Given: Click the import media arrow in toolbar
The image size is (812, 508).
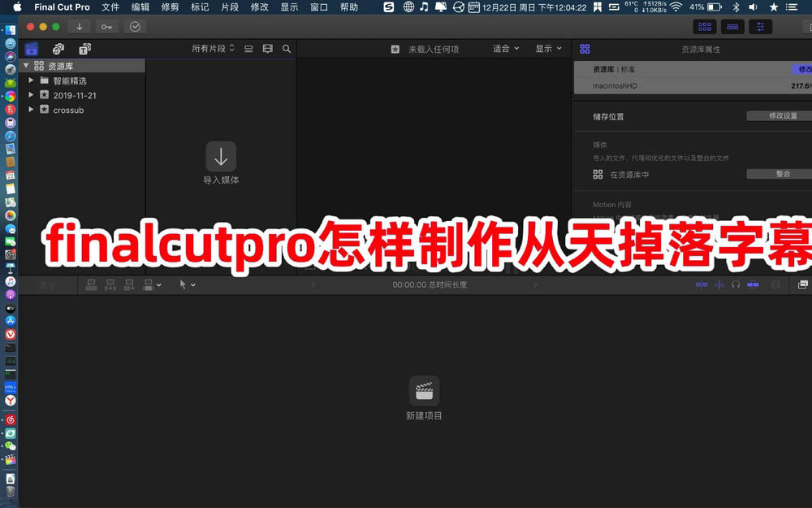Looking at the screenshot, I should (80, 27).
